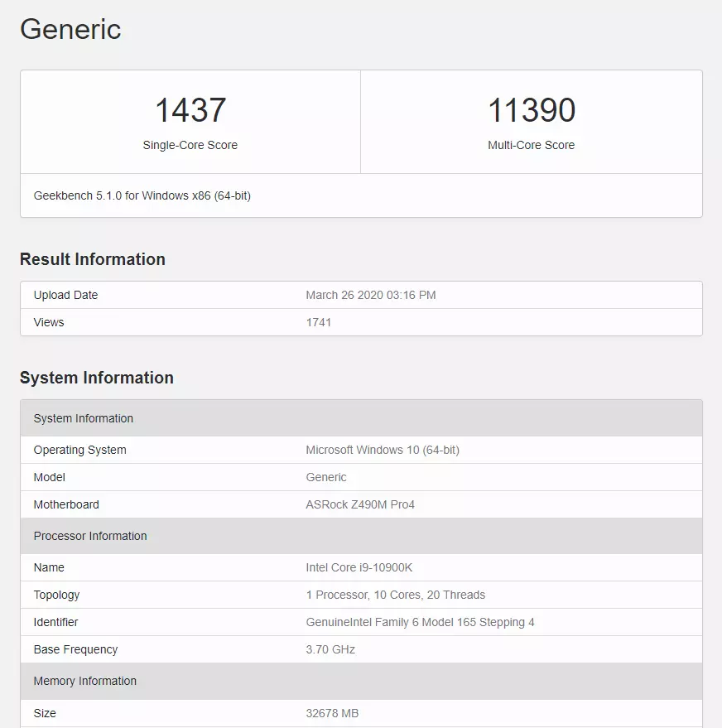The height and width of the screenshot is (728, 722).
Task: Select the 11390 multi-core score value
Action: coord(532,110)
